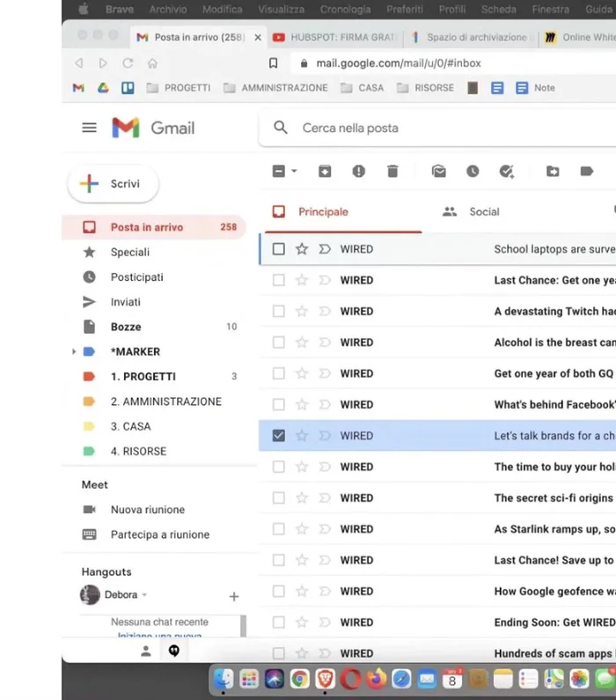Go to browser home page icon
616x700 pixels.
[152, 63]
